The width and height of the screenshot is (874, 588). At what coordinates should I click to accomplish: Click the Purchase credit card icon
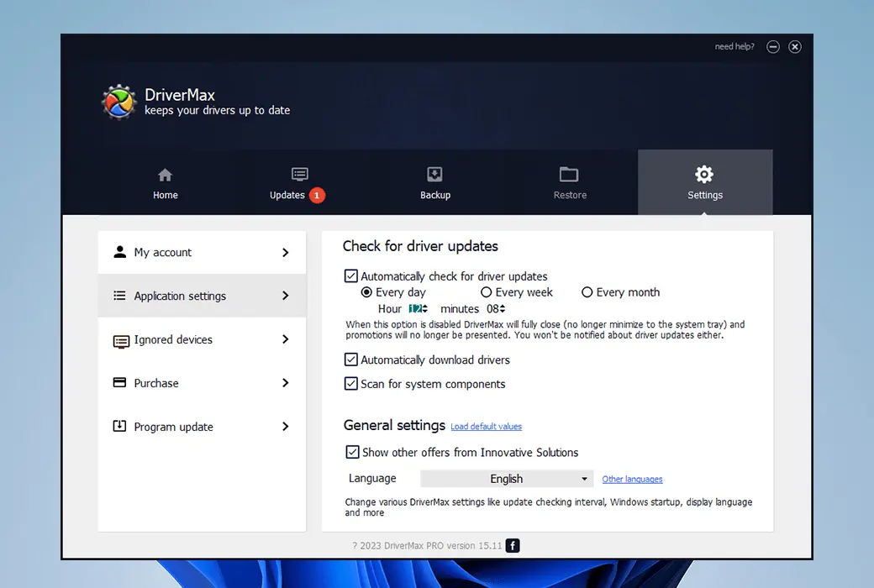tap(119, 383)
